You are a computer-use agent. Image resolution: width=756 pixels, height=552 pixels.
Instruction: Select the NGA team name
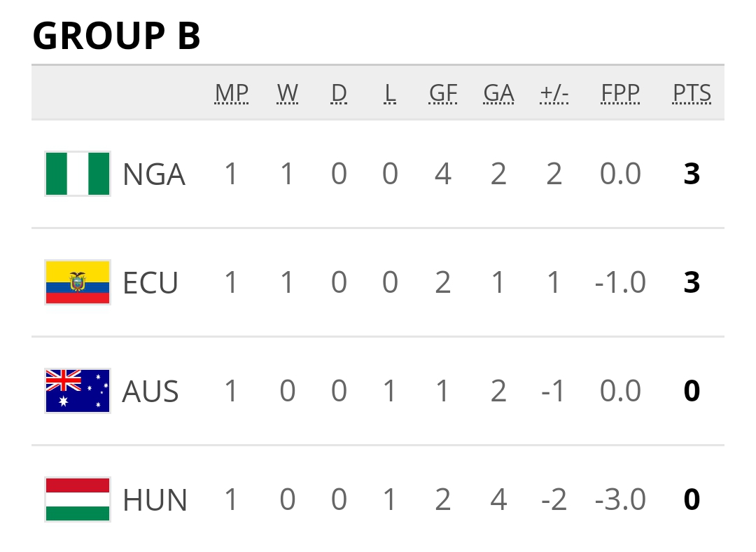point(154,174)
